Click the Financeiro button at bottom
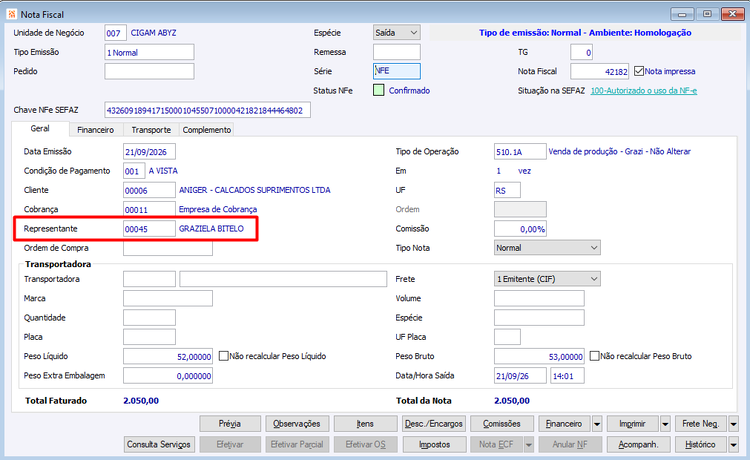The image size is (750, 460). click(x=564, y=424)
